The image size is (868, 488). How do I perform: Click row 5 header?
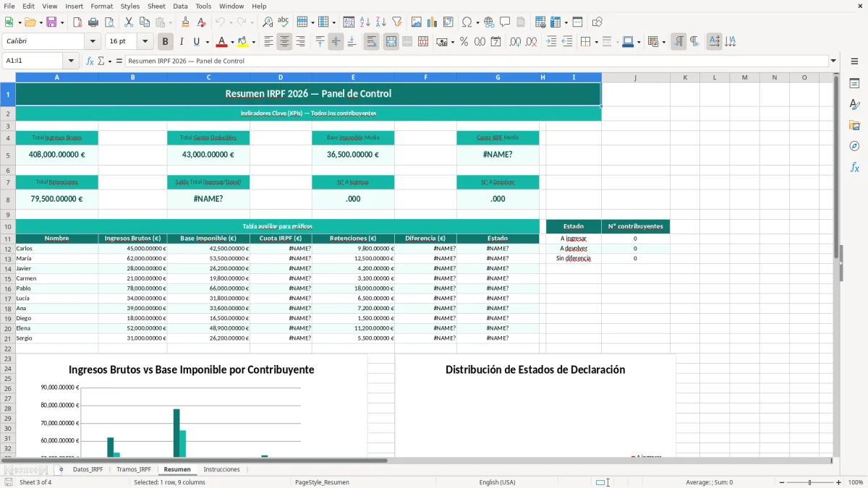(8, 155)
